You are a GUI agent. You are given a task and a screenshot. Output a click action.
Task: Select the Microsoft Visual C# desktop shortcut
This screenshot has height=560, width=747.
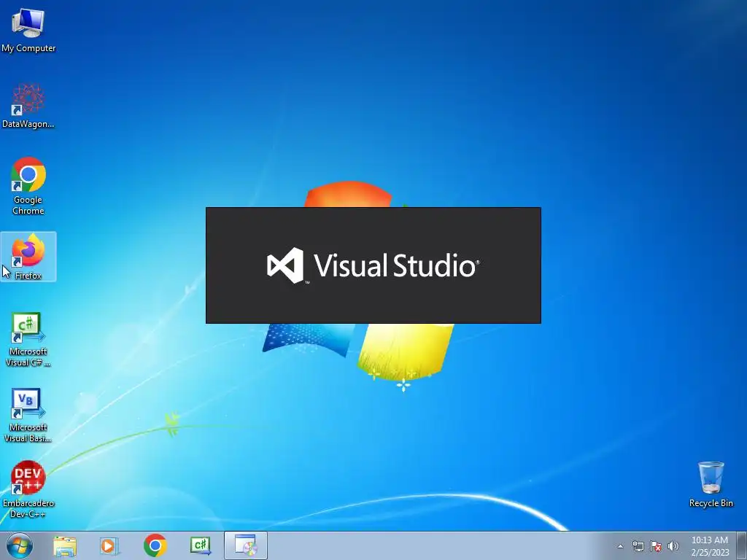click(28, 339)
